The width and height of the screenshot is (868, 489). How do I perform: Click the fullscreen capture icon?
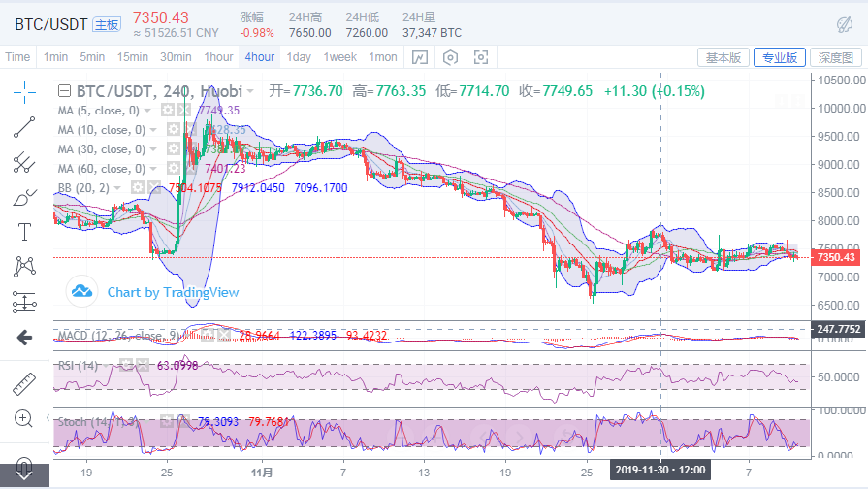[x=481, y=57]
